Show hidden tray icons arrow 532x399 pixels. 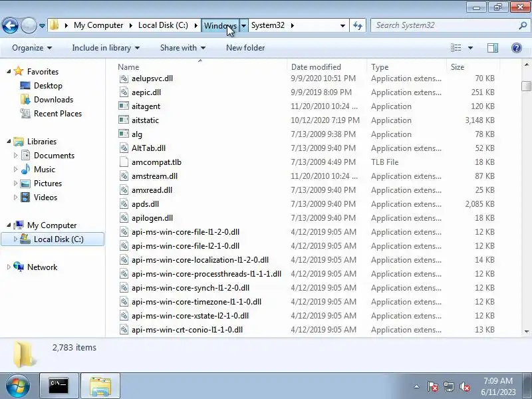click(x=417, y=386)
